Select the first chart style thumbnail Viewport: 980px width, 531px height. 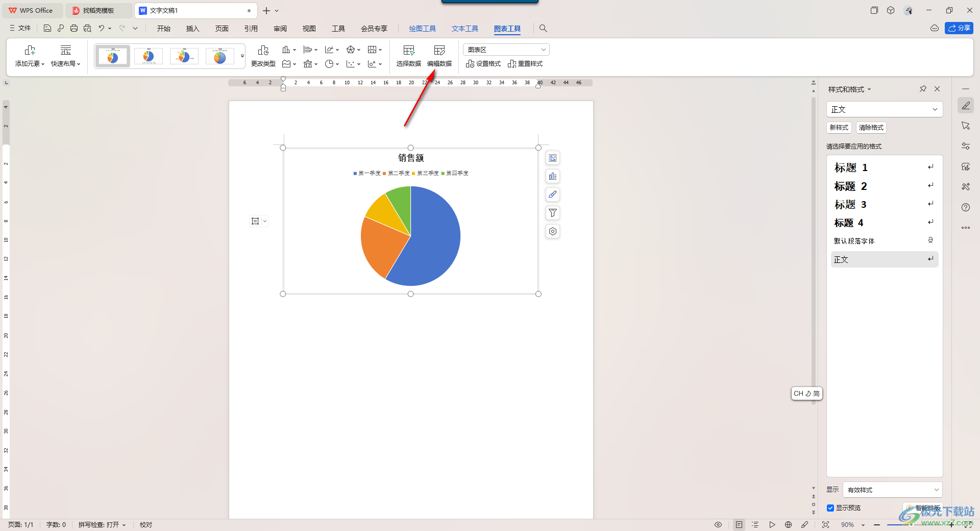click(x=113, y=56)
